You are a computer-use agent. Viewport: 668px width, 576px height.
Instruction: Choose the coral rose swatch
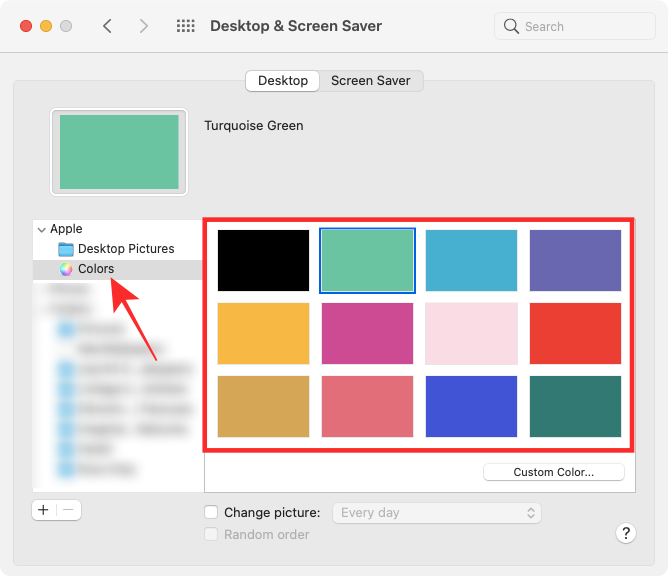[x=367, y=406]
